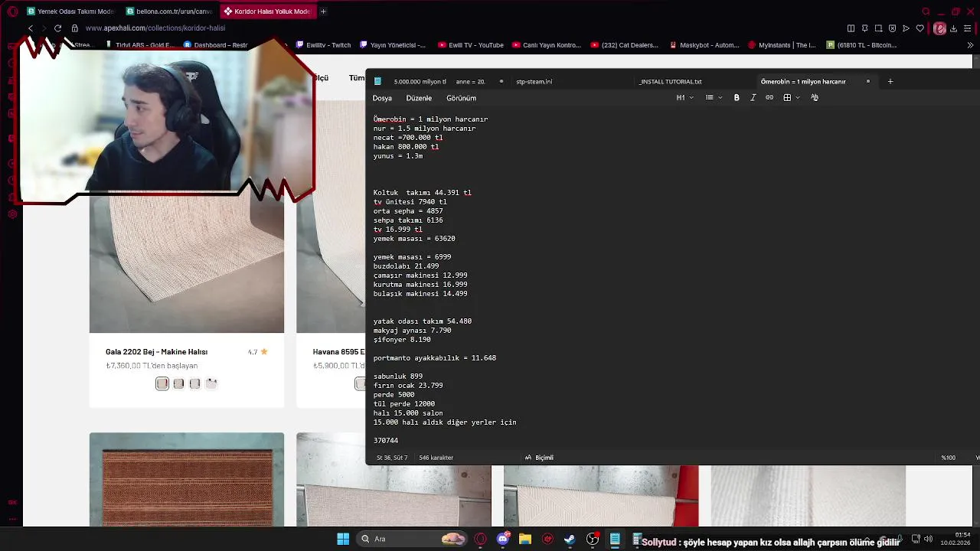
Task: Add a new Notepad tab
Action: 890,81
